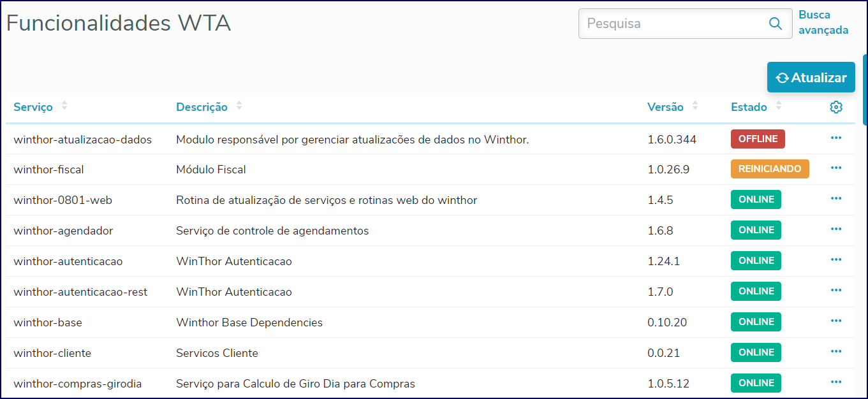
Task: Click the Atualizar refresh button
Action: click(811, 77)
